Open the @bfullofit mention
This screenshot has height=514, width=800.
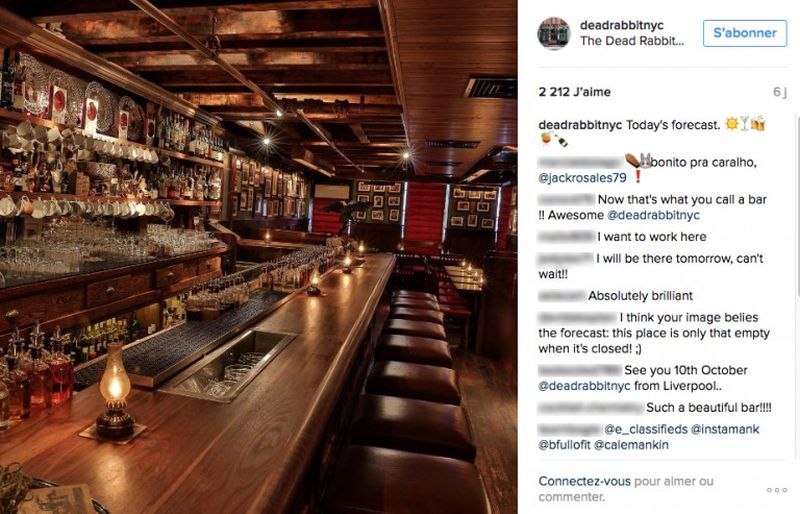(564, 445)
